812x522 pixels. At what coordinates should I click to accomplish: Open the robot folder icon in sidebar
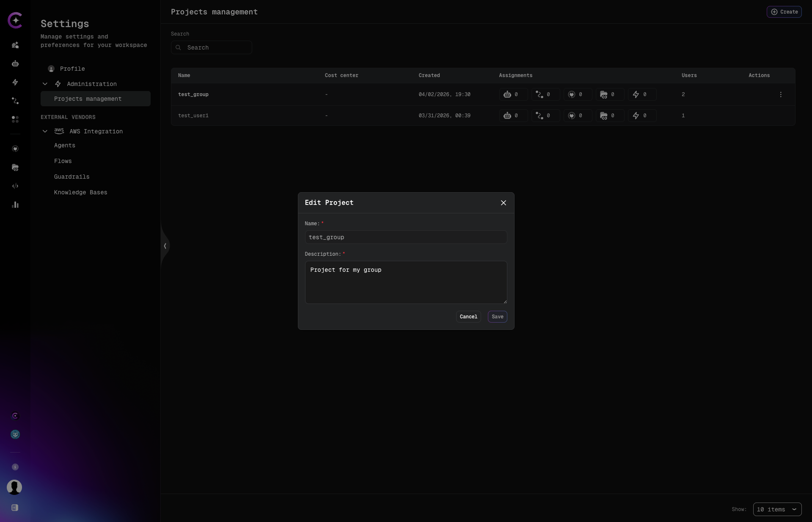tap(15, 168)
